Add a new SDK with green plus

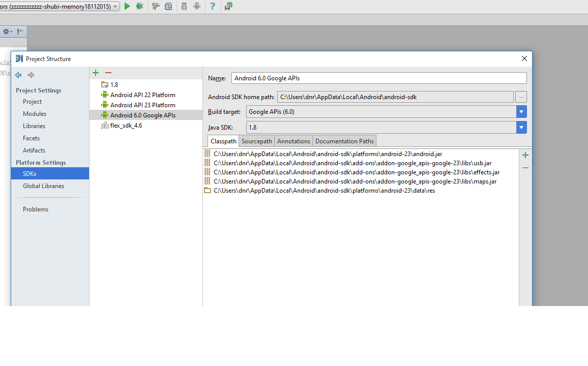click(96, 73)
